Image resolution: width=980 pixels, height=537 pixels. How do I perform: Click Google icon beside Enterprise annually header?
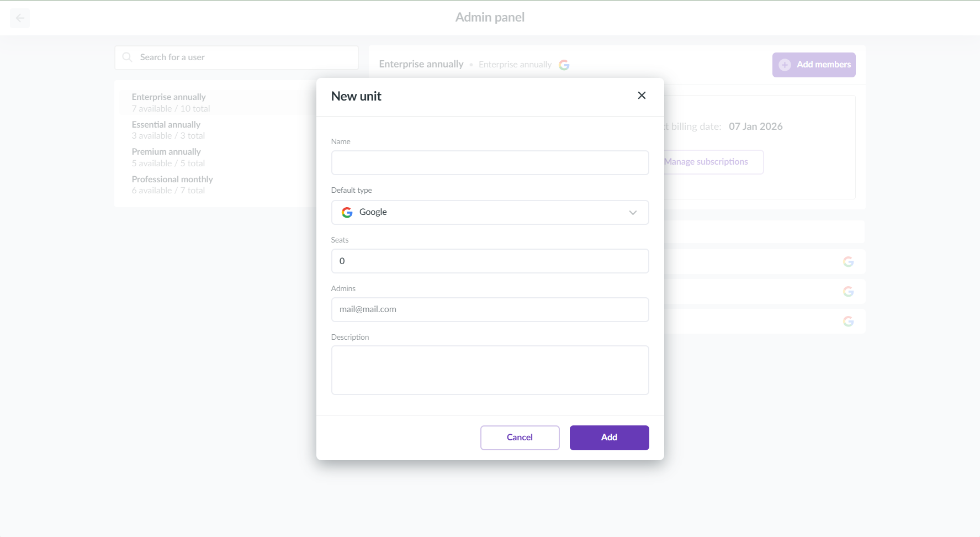tap(564, 65)
